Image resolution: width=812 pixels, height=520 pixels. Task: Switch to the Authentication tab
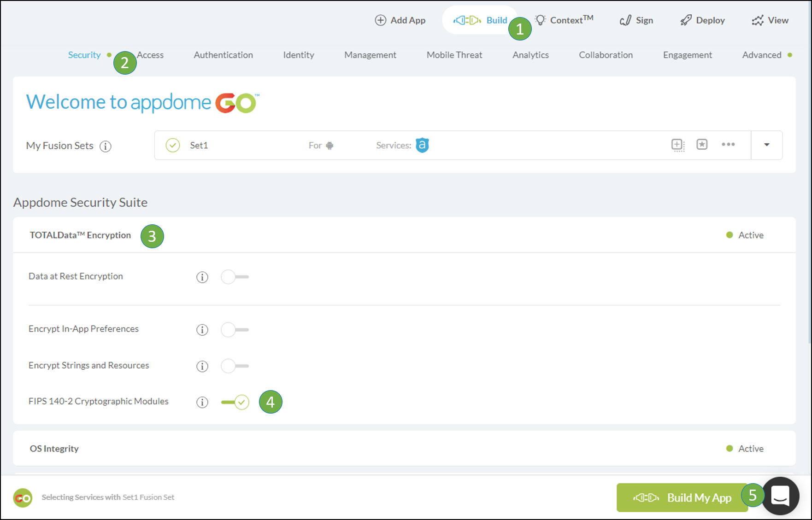[x=223, y=55]
